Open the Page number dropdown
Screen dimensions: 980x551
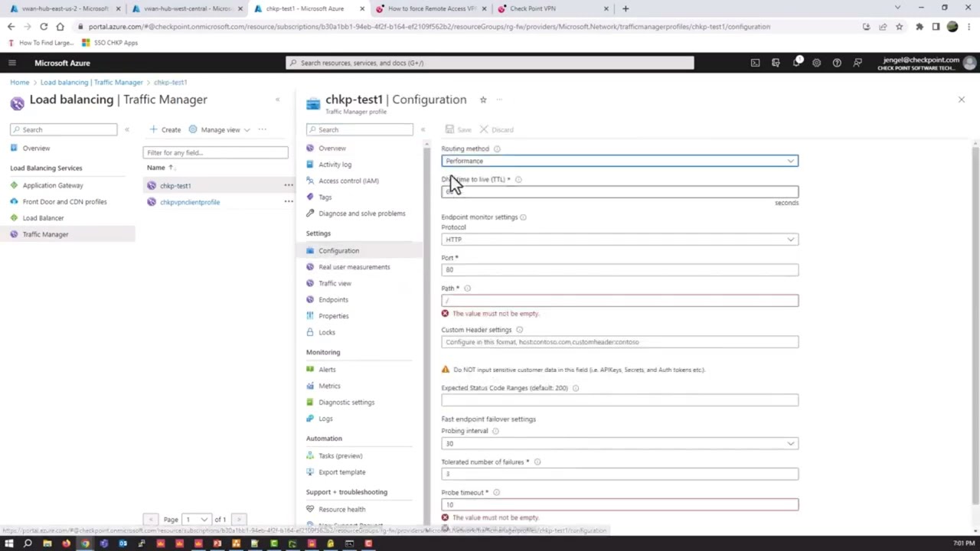click(196, 520)
